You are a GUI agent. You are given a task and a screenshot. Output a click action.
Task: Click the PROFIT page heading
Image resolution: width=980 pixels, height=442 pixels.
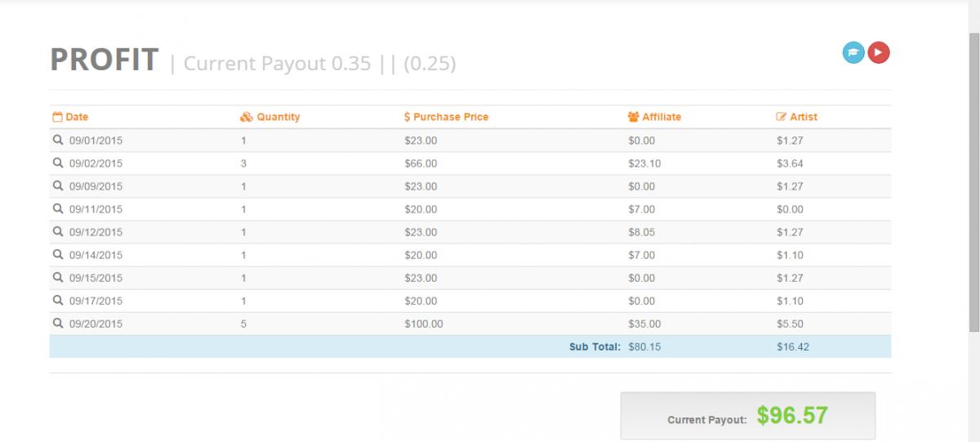tap(105, 60)
